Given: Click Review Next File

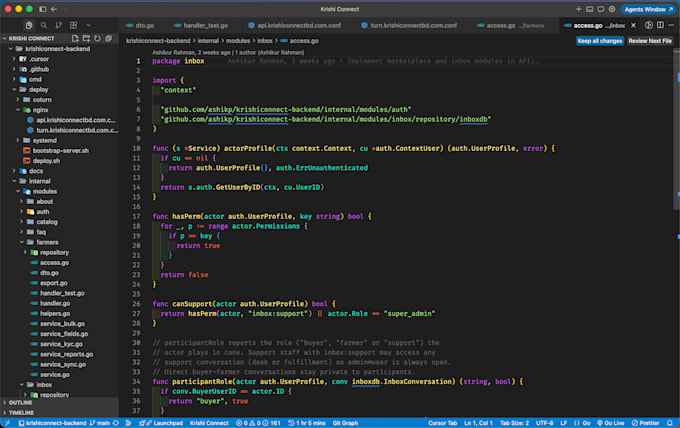Looking at the screenshot, I should (650, 41).
